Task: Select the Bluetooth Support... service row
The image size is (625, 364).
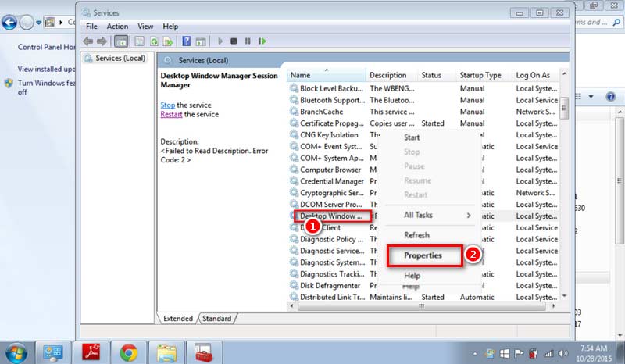Action: [x=423, y=100]
